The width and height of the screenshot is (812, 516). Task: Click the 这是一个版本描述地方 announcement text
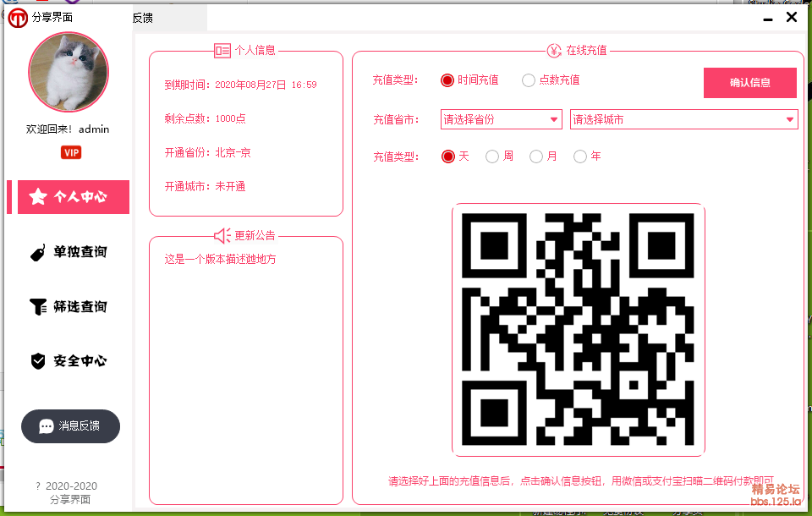[221, 259]
